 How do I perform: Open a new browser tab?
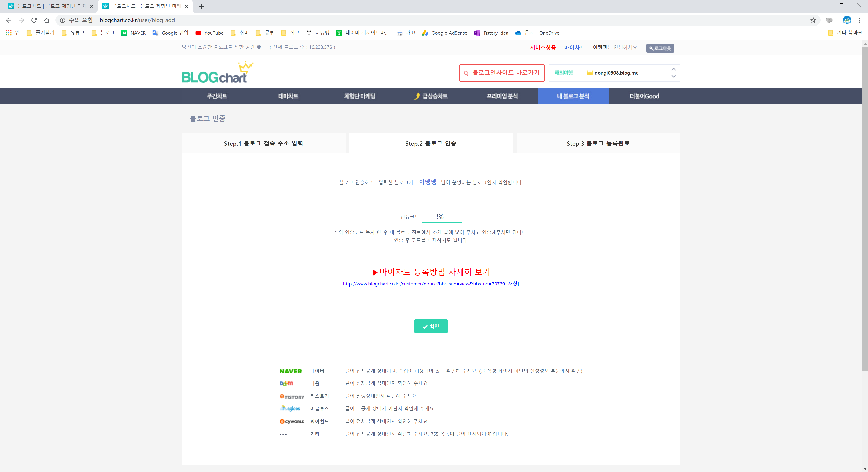[201, 6]
